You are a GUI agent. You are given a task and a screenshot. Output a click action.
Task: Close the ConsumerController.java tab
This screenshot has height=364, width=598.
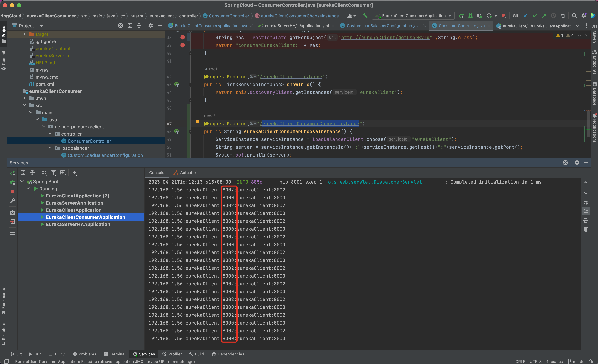click(489, 26)
